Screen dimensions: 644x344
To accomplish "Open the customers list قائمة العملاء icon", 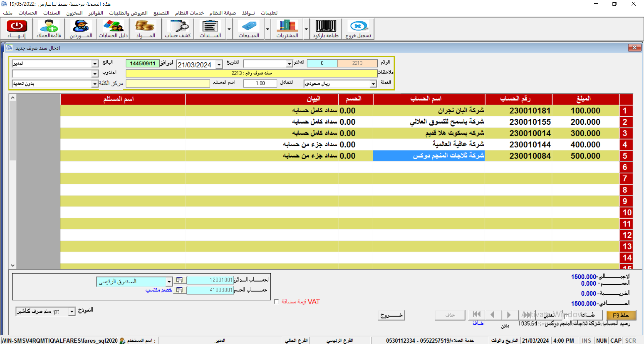I will point(49,29).
